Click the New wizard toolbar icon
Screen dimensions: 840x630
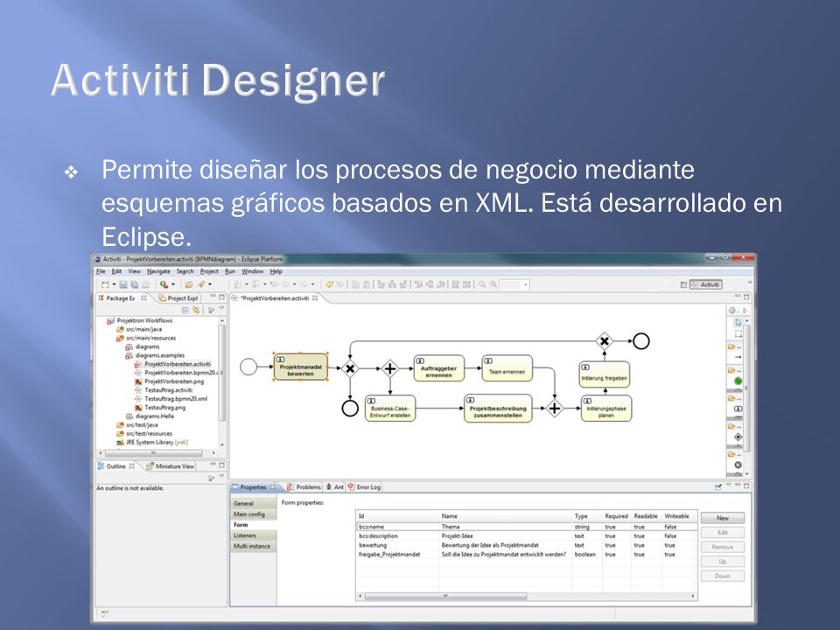click(105, 284)
